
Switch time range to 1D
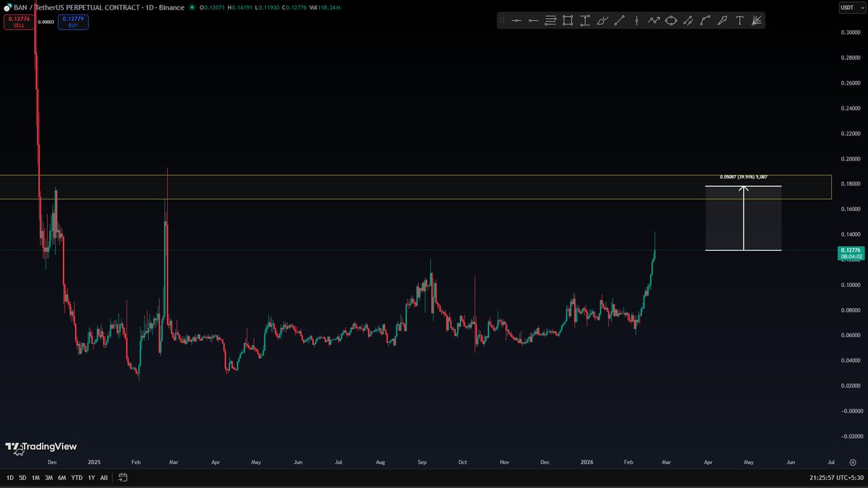click(10, 478)
